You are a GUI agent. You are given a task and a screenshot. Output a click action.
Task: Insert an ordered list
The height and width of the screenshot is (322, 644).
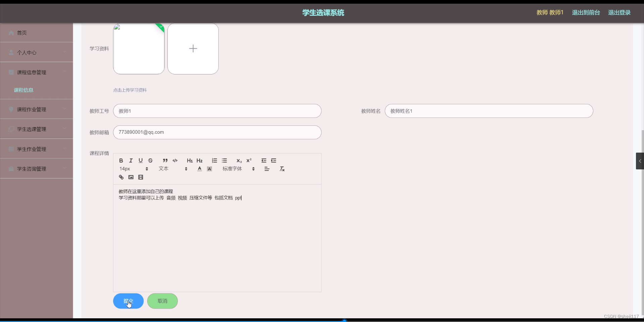point(214,161)
